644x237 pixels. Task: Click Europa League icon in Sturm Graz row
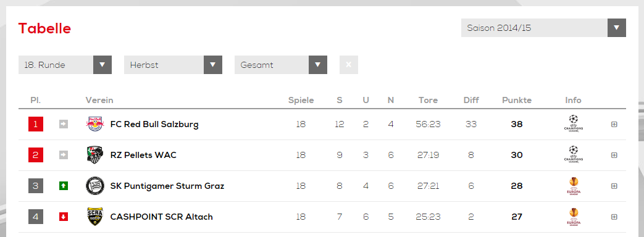point(574,186)
